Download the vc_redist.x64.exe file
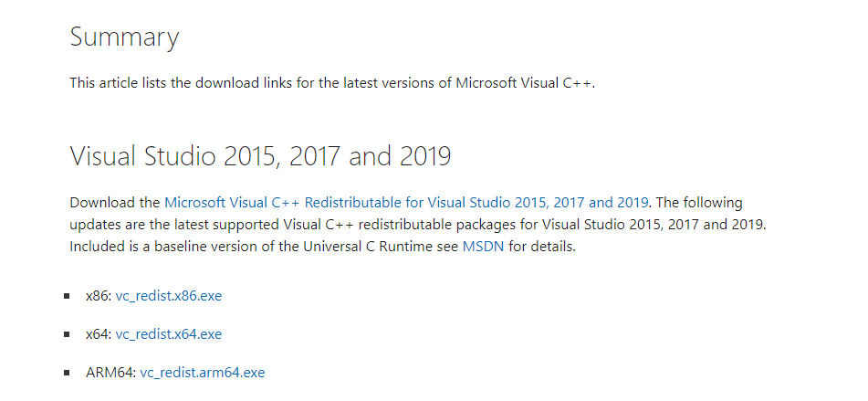 click(169, 334)
